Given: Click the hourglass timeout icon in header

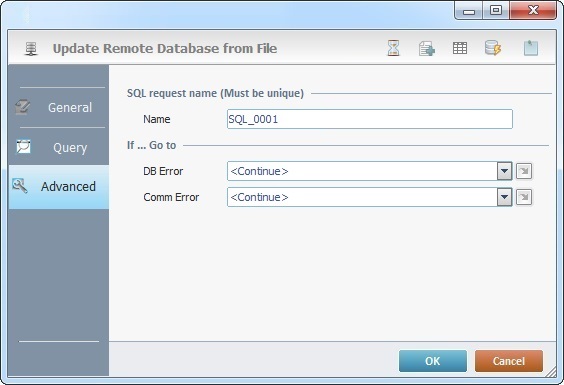Looking at the screenshot, I should tap(393, 48).
